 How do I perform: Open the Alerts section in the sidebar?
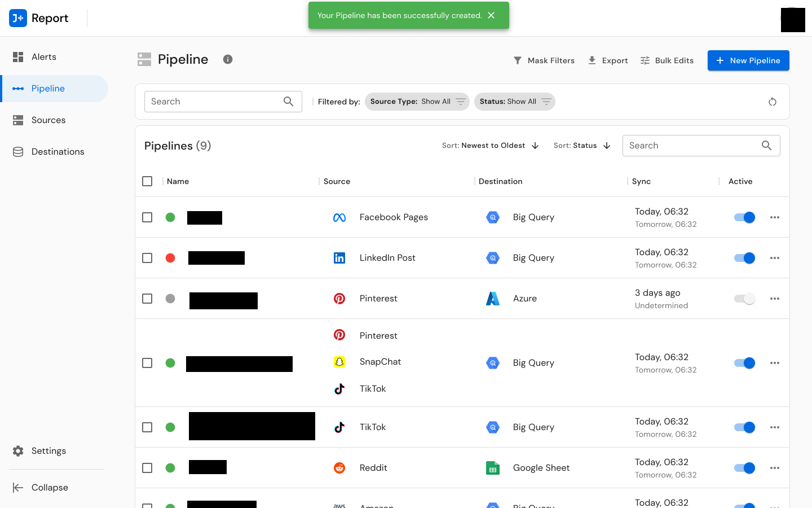tap(43, 56)
